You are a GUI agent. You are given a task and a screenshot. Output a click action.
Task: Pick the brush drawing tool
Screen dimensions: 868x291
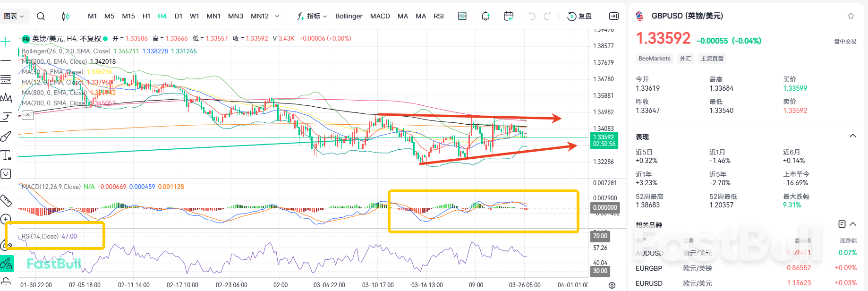point(6,136)
